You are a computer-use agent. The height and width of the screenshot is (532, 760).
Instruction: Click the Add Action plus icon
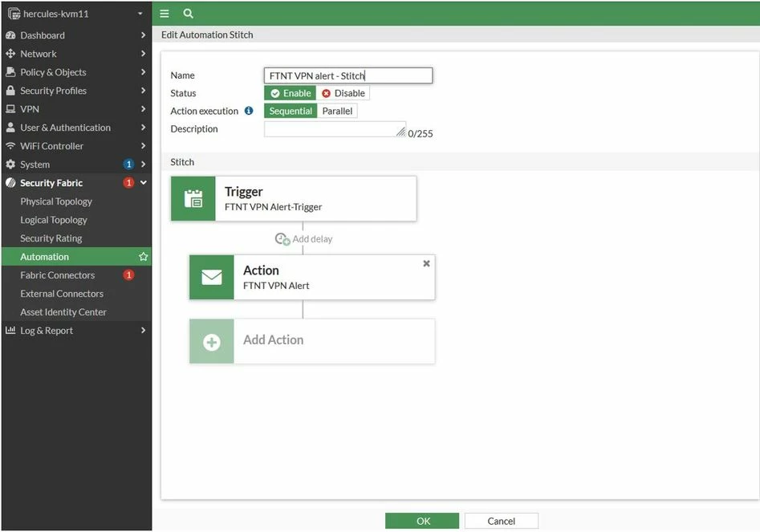coord(212,342)
